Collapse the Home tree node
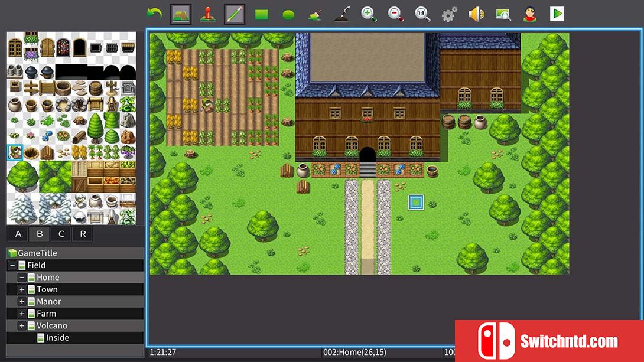The height and width of the screenshot is (362, 644). [22, 278]
